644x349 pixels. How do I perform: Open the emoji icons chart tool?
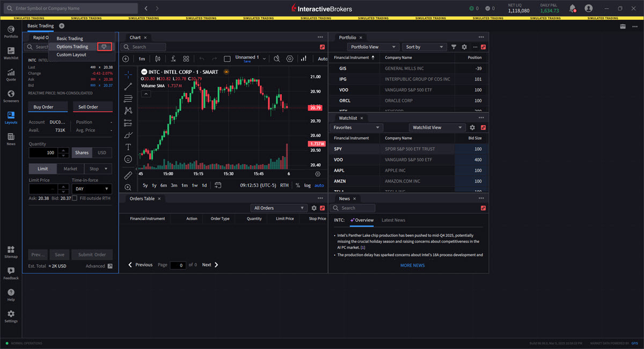128,159
